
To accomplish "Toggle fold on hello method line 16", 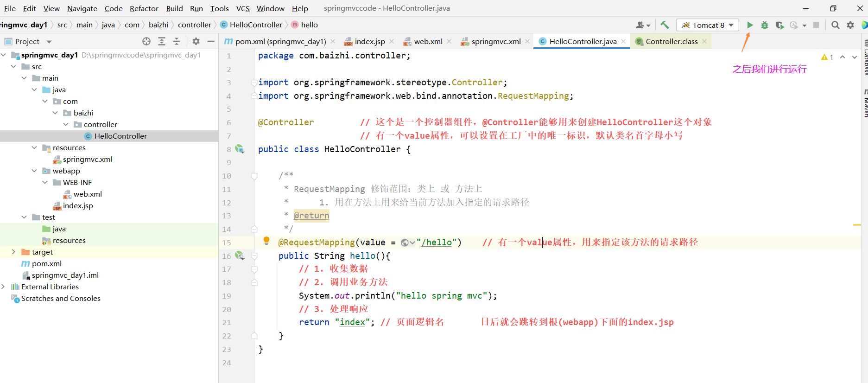I will [254, 255].
